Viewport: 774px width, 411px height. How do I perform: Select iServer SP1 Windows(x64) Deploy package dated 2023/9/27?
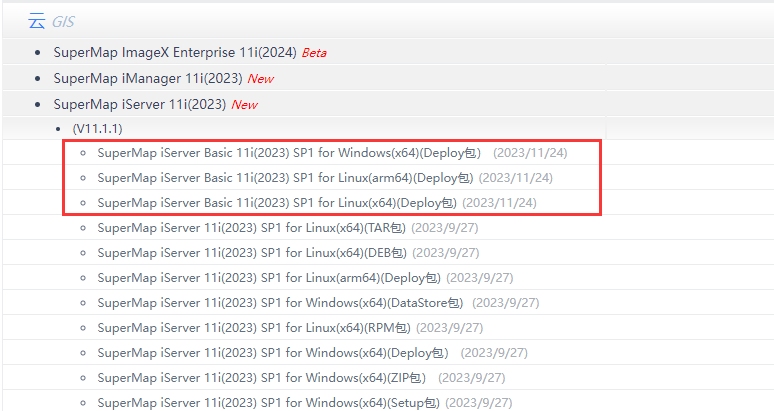click(272, 353)
